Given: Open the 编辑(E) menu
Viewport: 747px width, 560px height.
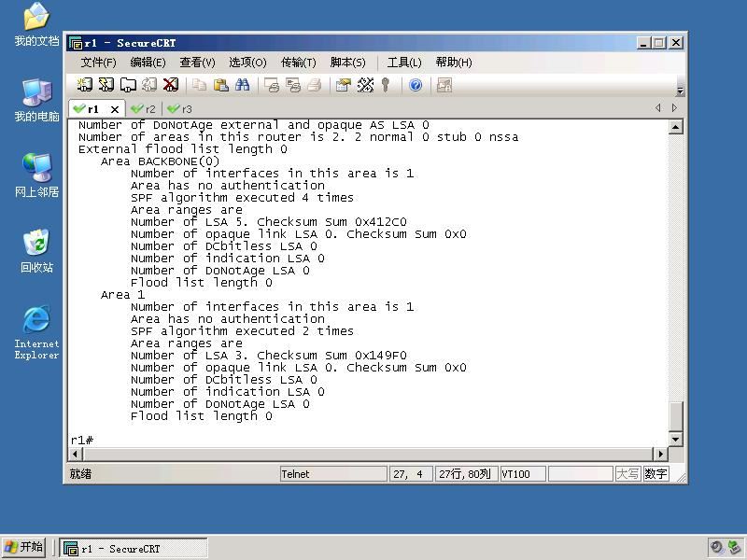Looking at the screenshot, I should (148, 63).
